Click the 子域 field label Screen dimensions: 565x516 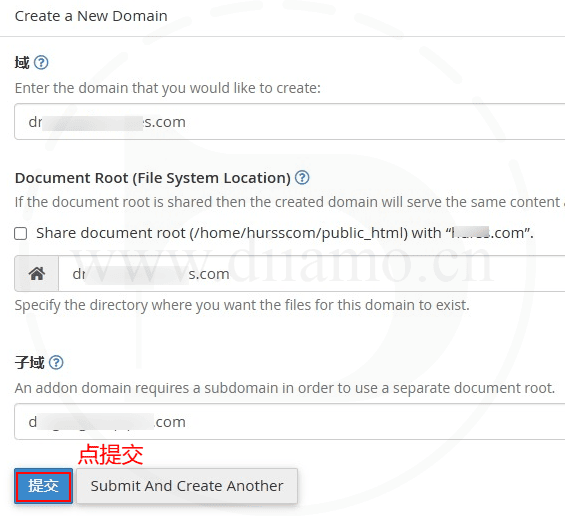point(30,362)
